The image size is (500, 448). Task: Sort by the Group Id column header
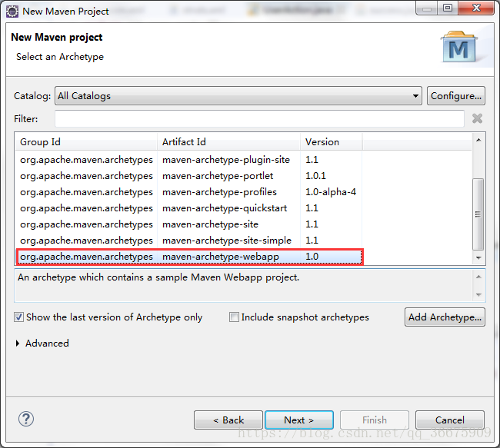pos(86,142)
